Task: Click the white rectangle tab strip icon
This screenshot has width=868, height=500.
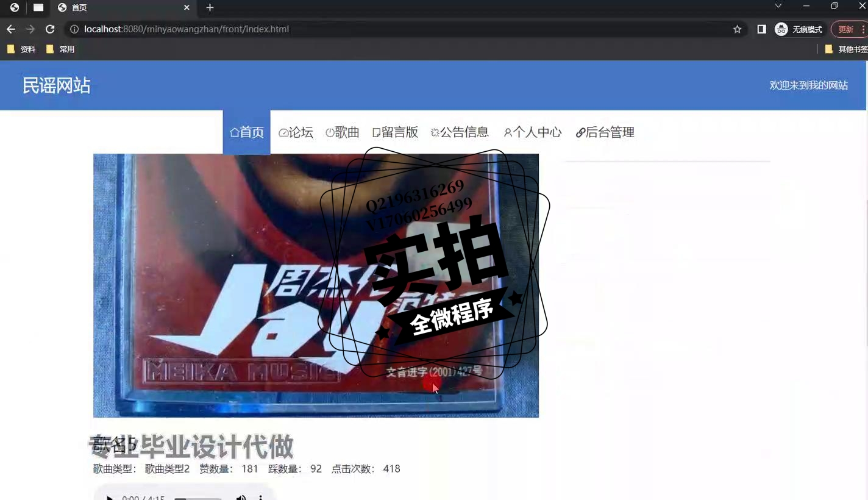Action: click(38, 7)
